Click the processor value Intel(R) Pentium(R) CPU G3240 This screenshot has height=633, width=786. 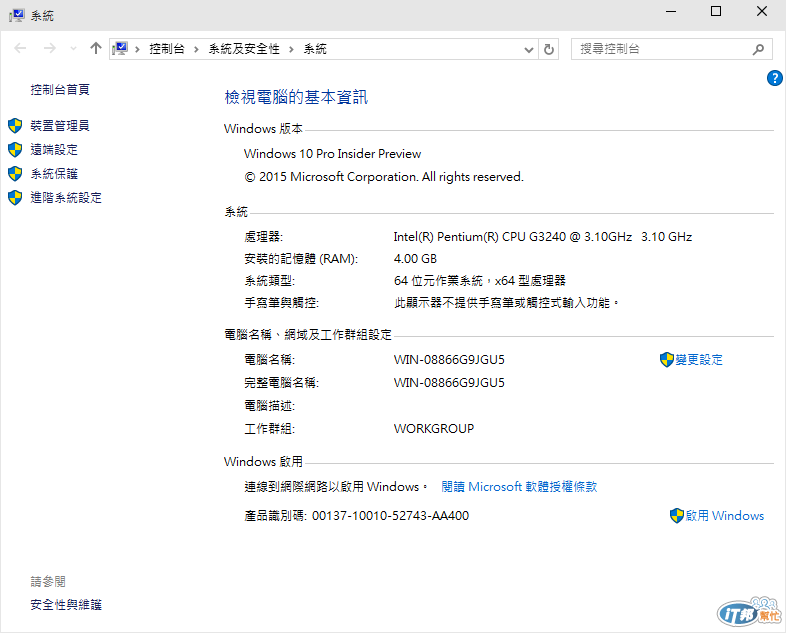pos(542,237)
